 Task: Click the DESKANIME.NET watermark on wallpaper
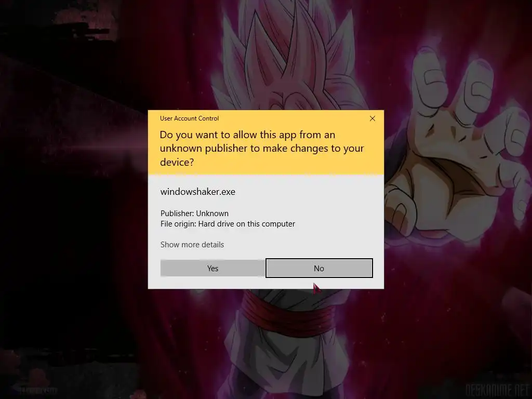pos(497,390)
